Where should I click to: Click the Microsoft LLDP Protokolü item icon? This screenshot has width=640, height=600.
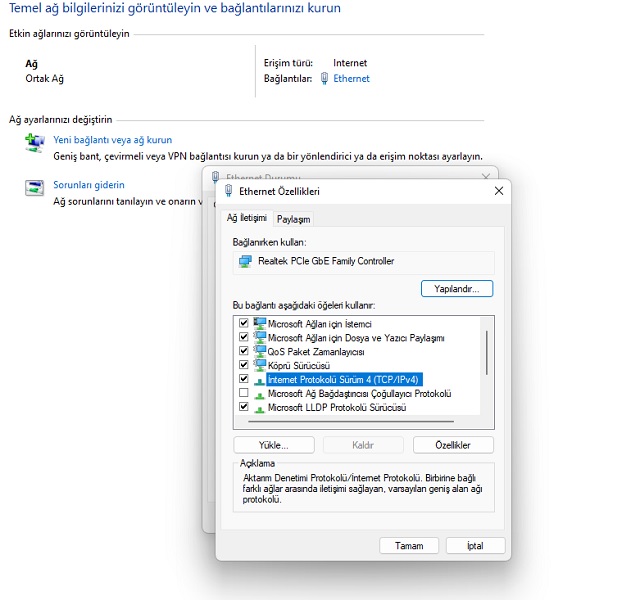pyautogui.click(x=260, y=408)
